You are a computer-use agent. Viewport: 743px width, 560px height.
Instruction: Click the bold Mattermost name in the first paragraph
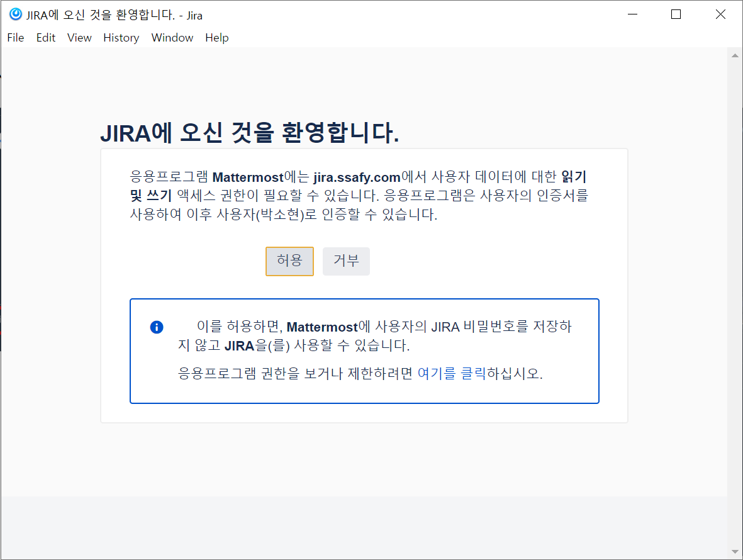coord(248,177)
